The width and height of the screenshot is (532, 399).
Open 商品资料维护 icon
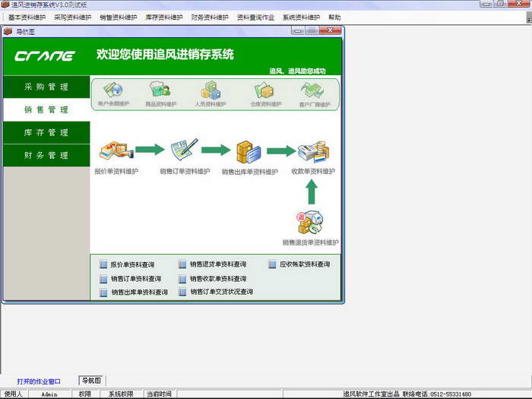click(160, 89)
